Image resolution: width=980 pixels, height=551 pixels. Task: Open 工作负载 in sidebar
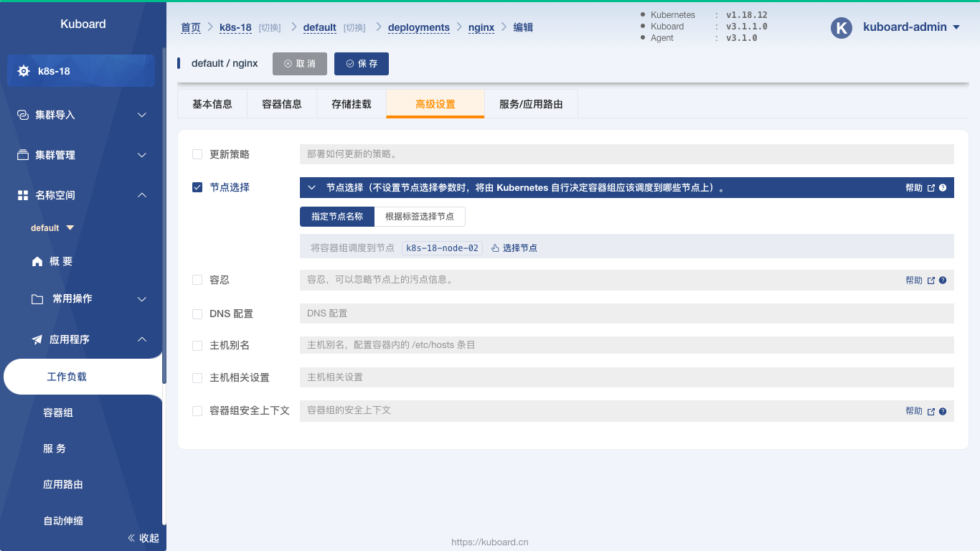(x=83, y=377)
